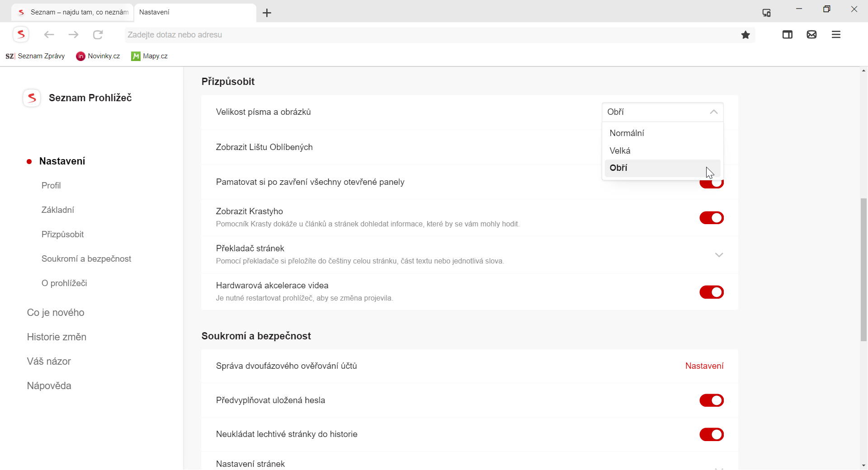Click the address bar input field
Viewport: 868px width, 470px height.
point(429,35)
